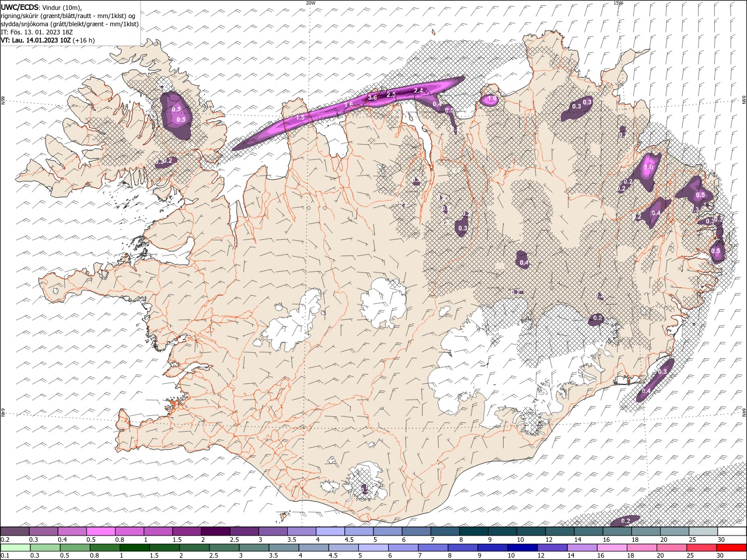Viewport: 747px width, 560px height.
Task: Click the bright pink 0.5 swatch in the upper legend row
Action: (x=100, y=531)
